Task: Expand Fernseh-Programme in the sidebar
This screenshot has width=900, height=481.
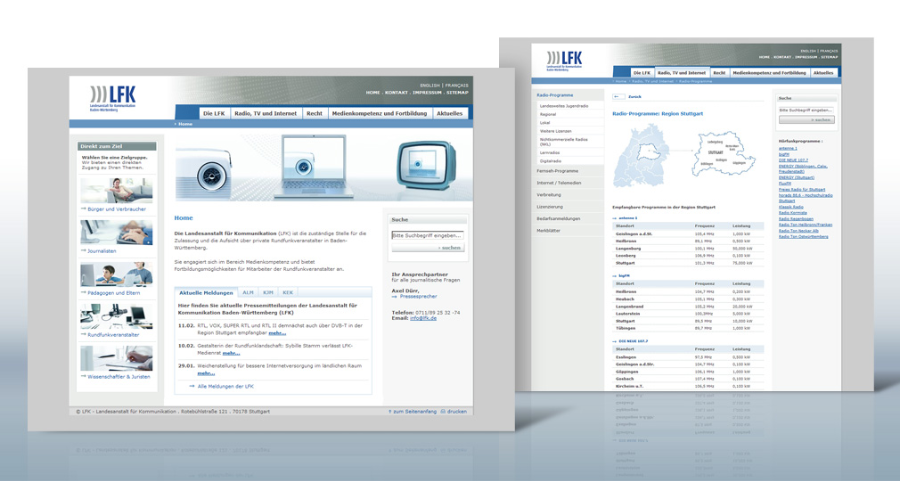Action: (559, 171)
